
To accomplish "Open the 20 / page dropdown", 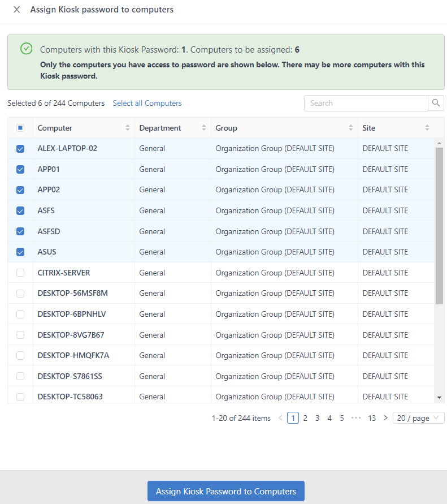I will click(418, 418).
